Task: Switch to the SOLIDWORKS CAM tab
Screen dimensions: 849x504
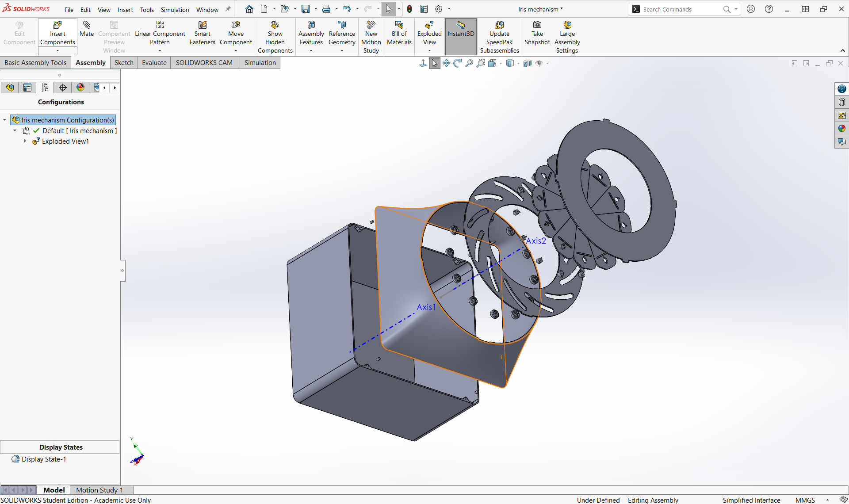Action: pyautogui.click(x=204, y=63)
